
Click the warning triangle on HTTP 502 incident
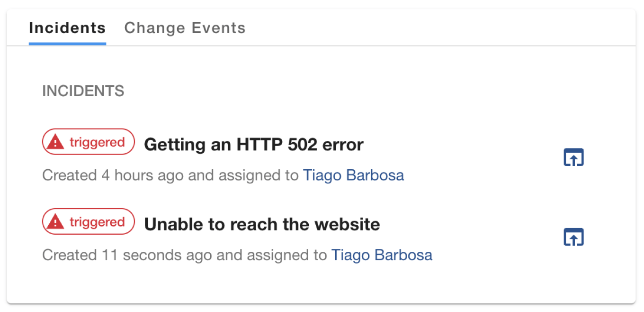tap(55, 142)
